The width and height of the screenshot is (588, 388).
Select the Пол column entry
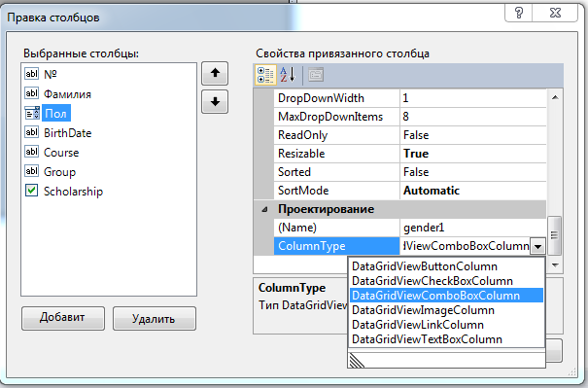[x=55, y=114]
